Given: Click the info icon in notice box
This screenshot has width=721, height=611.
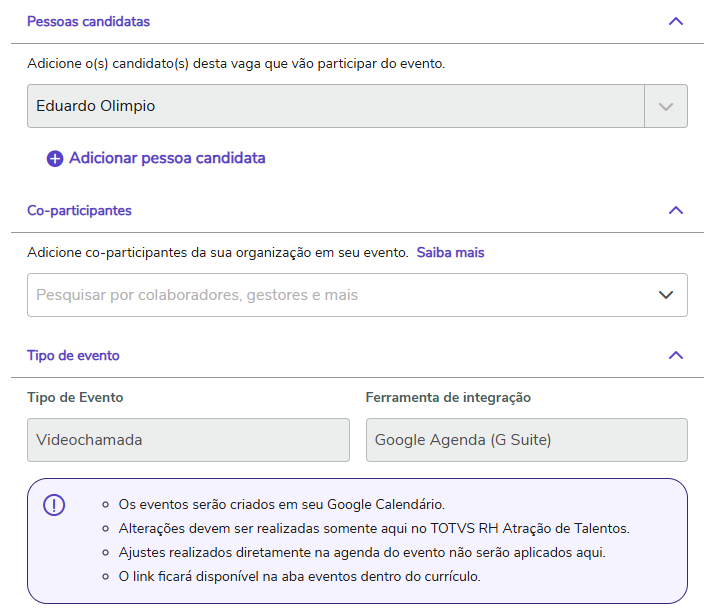Looking at the screenshot, I should pos(54,505).
